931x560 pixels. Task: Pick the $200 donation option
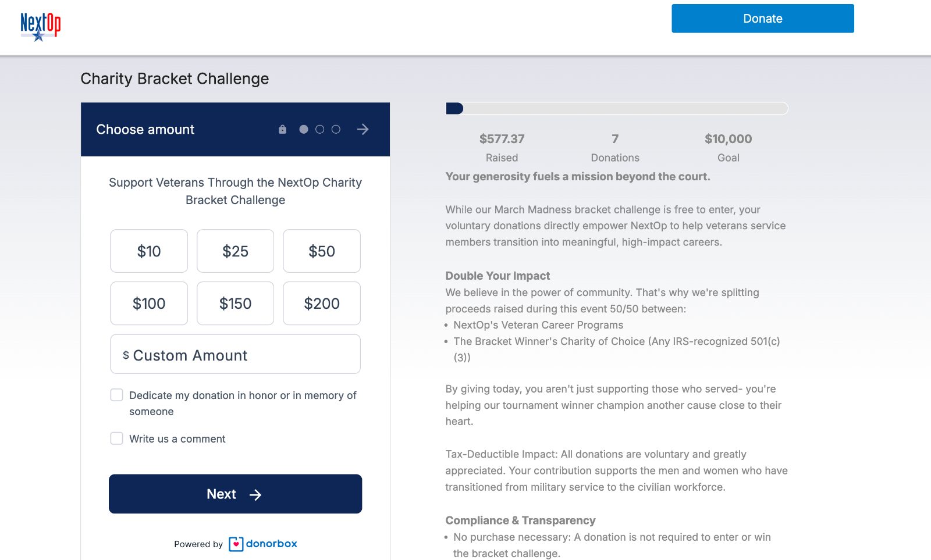322,304
